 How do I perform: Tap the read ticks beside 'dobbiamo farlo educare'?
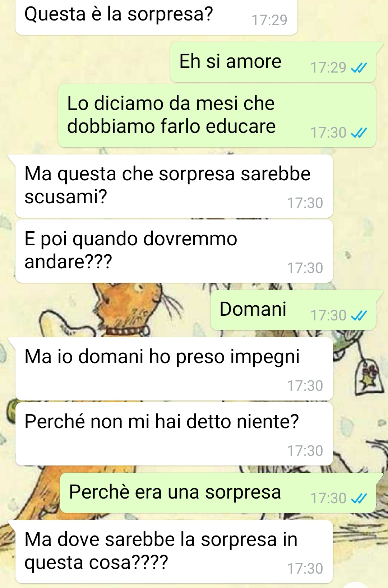coord(359,133)
